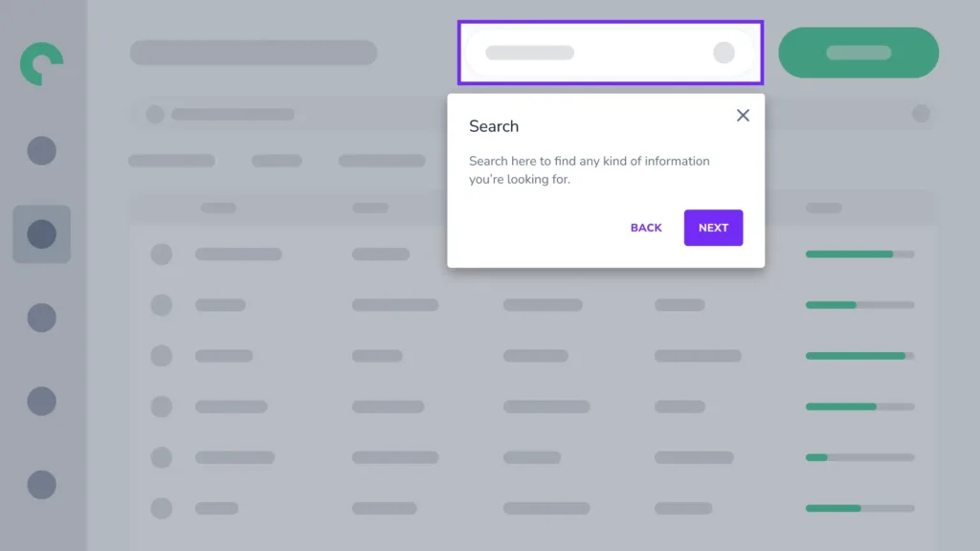
Task: Select the fourth sidebar circle icon
Action: 42,401
